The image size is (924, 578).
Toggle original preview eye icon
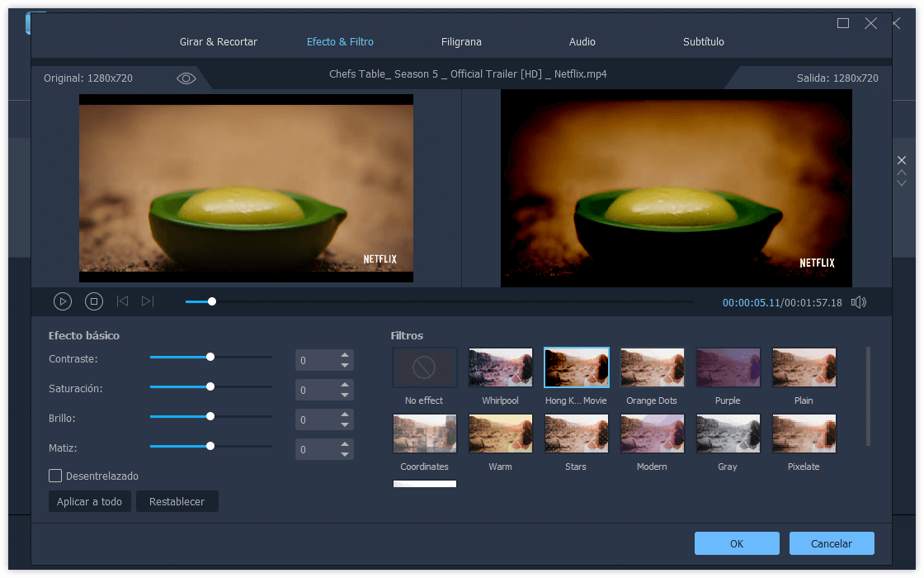[186, 78]
